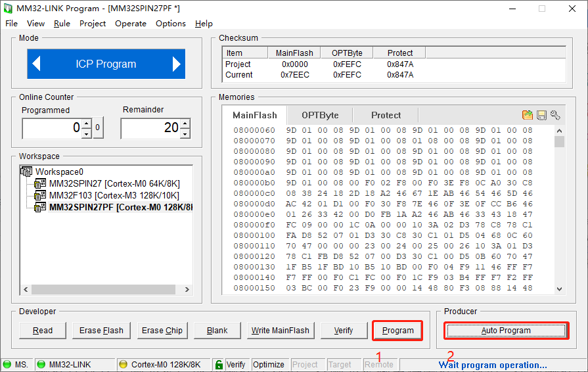Click the MM32SPIN27 Cortex-M0 64K/8K project icon

click(x=40, y=184)
